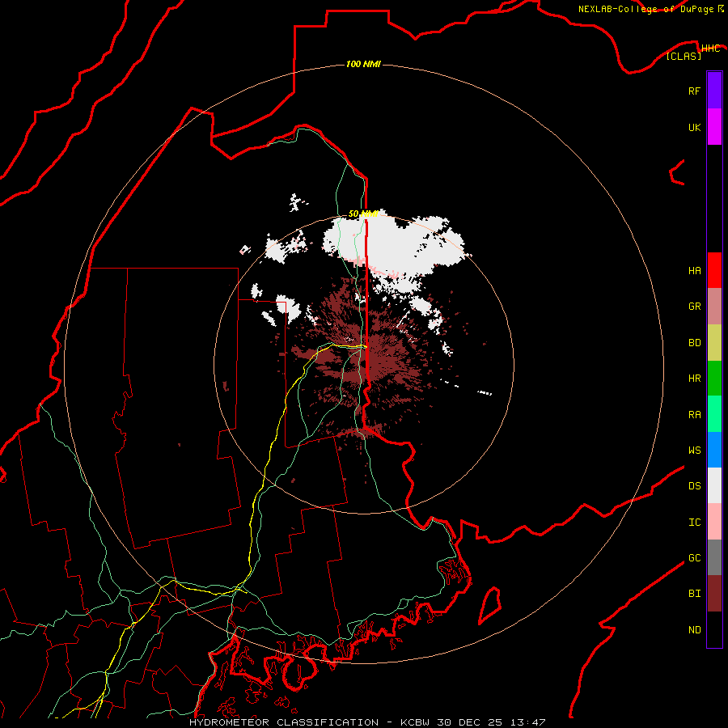This screenshot has height=728, width=728.
Task: Click the GC gray legend swatch
Action: [714, 557]
